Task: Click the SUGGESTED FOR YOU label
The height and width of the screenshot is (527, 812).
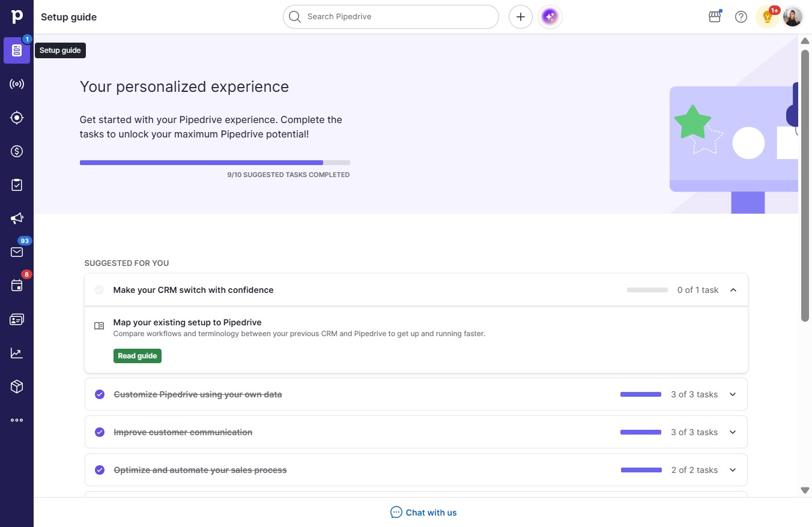Action: pyautogui.click(x=127, y=263)
